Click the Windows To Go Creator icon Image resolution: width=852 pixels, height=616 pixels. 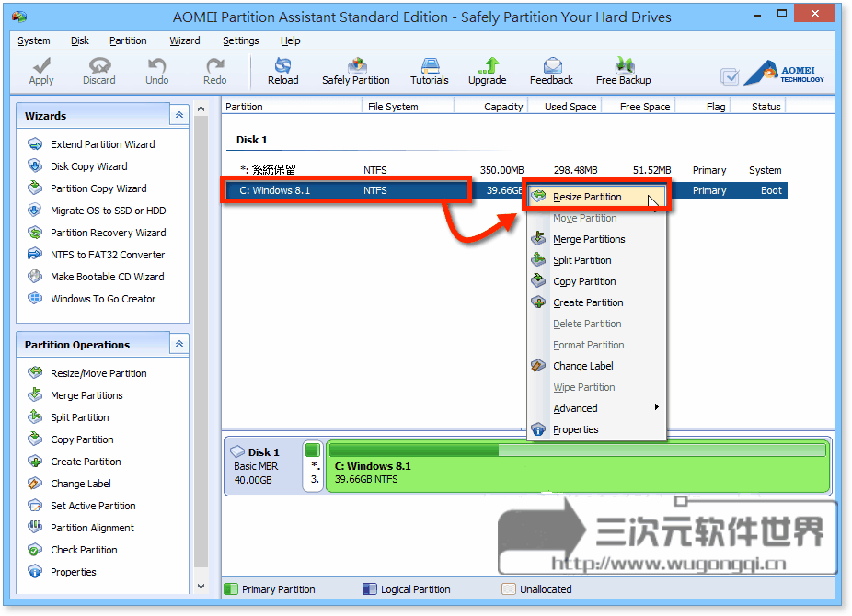coord(35,299)
